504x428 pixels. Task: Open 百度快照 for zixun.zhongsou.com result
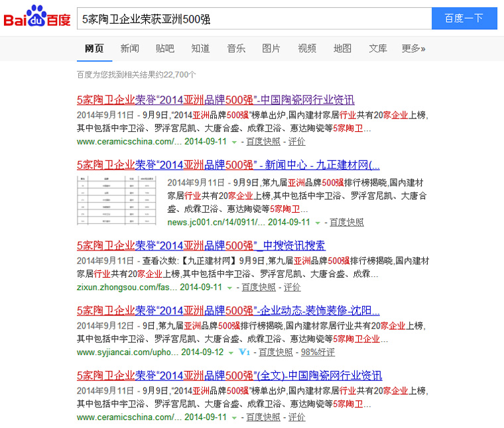[259, 287]
